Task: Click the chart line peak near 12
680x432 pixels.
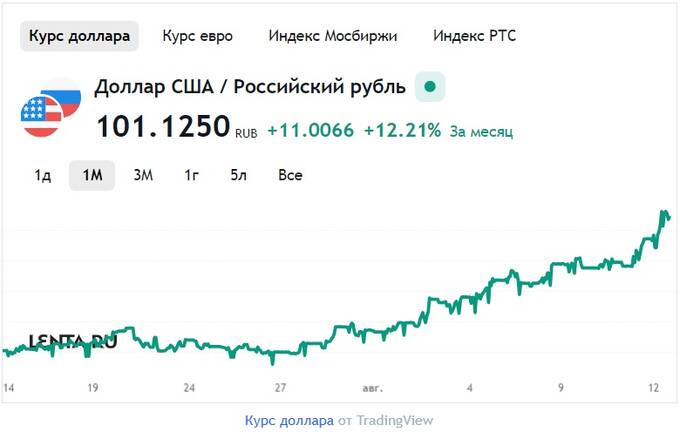Action: pyautogui.click(x=664, y=213)
